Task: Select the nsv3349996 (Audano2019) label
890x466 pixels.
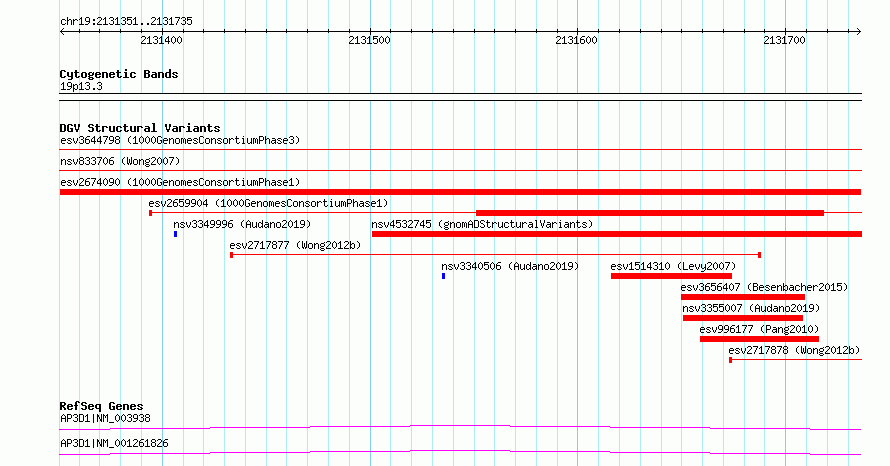Action: 242,224
